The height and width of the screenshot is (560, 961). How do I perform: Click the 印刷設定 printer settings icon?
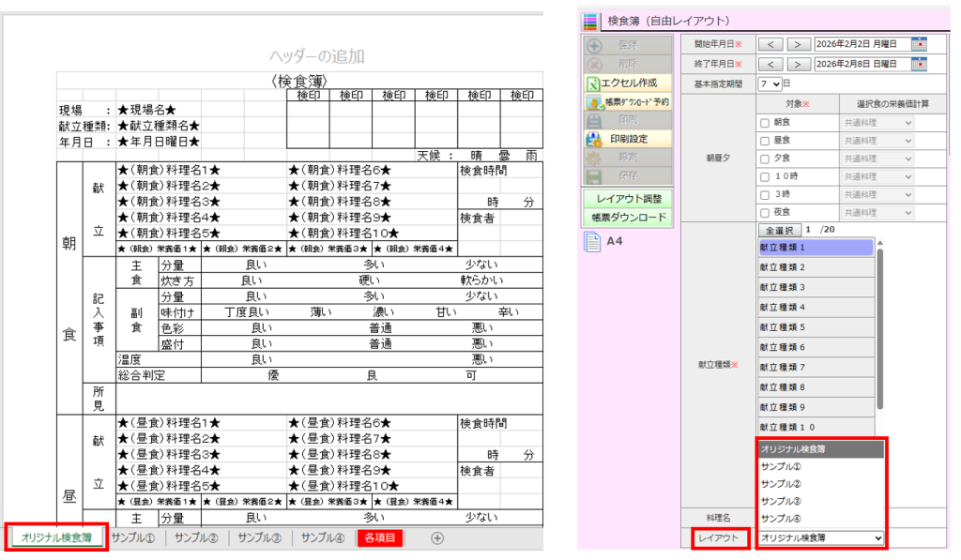coord(593,140)
